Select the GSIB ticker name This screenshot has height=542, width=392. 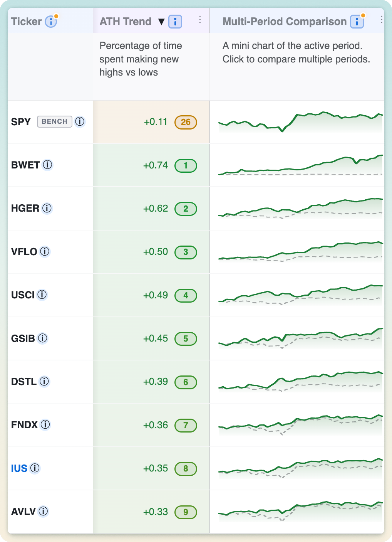point(23,338)
